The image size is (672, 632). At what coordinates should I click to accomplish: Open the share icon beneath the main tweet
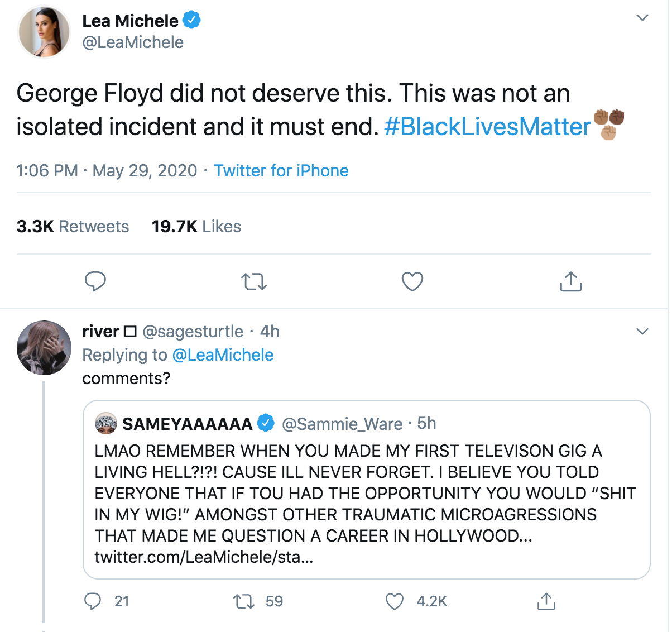(x=570, y=282)
